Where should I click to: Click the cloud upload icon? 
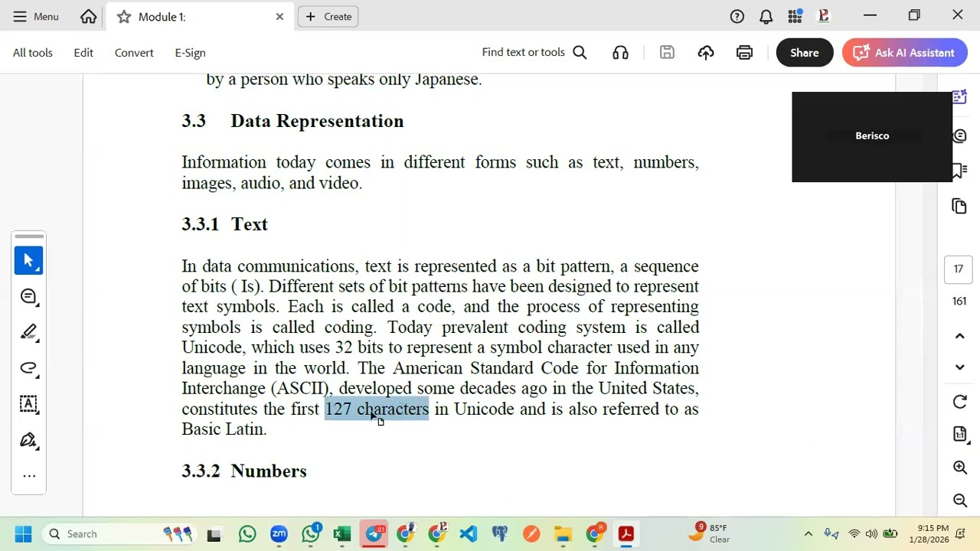(x=706, y=52)
